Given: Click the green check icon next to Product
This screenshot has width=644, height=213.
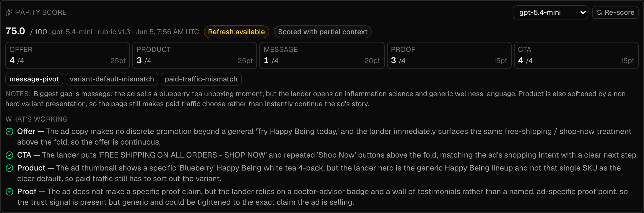Looking at the screenshot, I should pyautogui.click(x=9, y=168).
